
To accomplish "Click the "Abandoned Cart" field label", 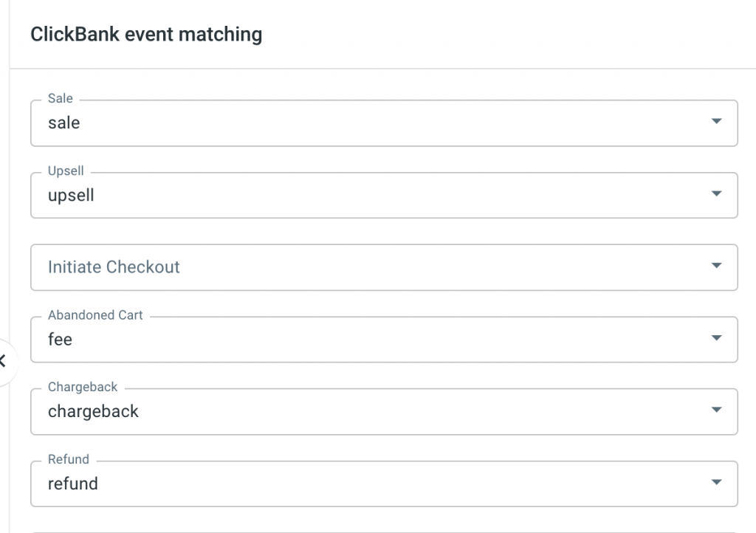I will point(95,315).
